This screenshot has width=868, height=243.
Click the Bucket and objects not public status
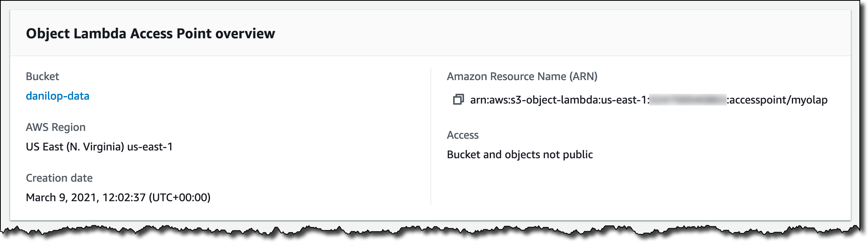coord(519,155)
